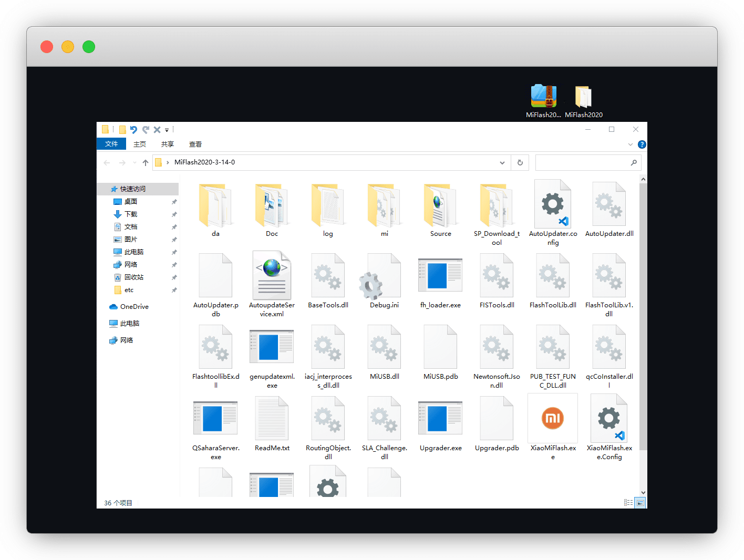This screenshot has width=744, height=560.
Task: Click the vertical scrollbar down arrow
Action: [643, 493]
